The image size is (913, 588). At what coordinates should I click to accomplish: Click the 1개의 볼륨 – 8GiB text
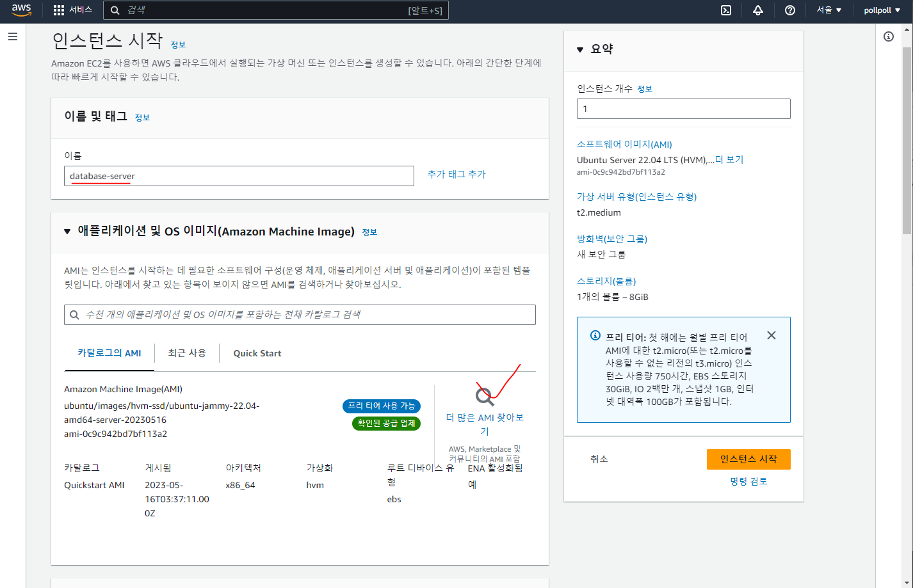(613, 297)
